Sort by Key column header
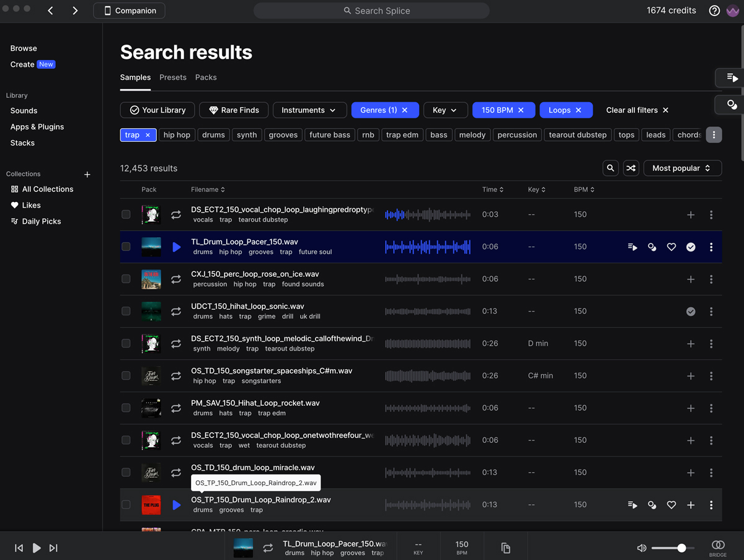The height and width of the screenshot is (560, 744). (x=536, y=190)
